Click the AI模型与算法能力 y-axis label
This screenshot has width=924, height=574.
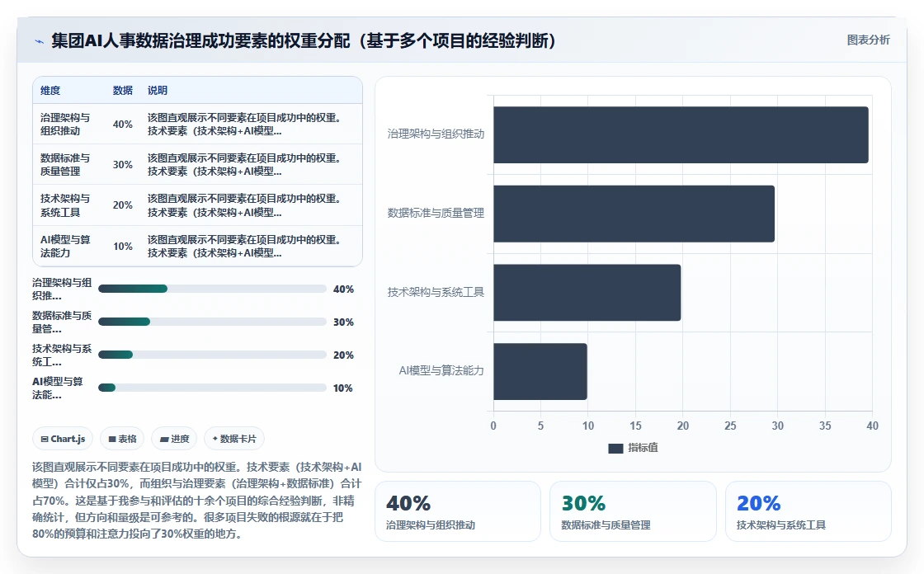coord(441,370)
